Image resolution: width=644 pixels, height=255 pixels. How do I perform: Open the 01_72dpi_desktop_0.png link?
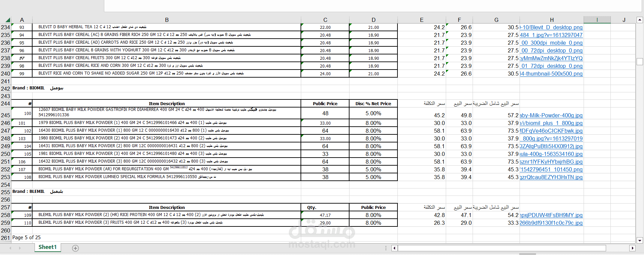tap(551, 66)
